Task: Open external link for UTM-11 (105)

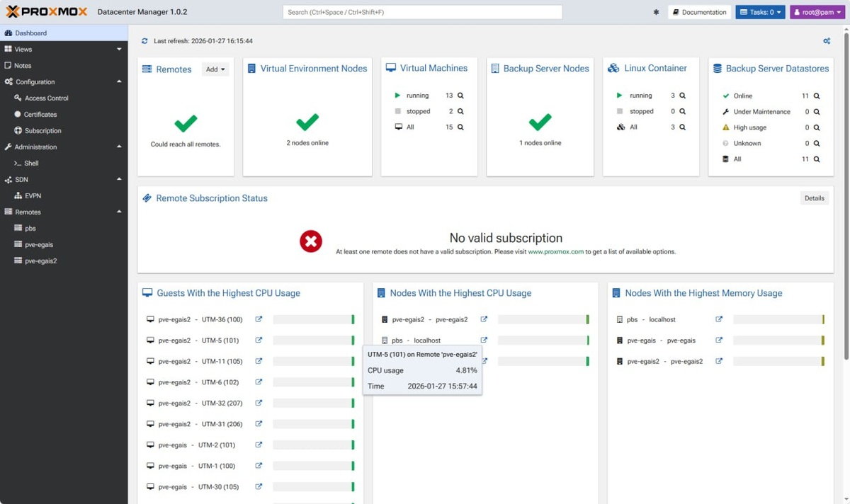Action: [x=259, y=361]
